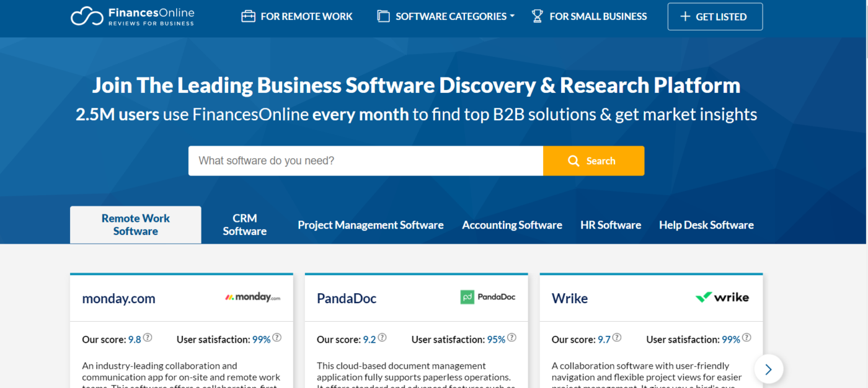Image resolution: width=868 pixels, height=388 pixels.
Task: Click help icon beside monday.com score 9.8
Action: point(148,338)
